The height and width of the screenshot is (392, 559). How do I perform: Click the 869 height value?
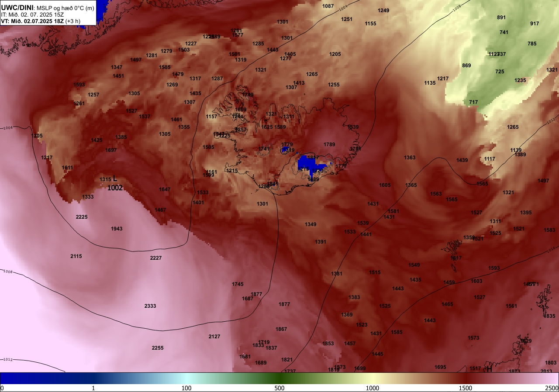(x=466, y=65)
